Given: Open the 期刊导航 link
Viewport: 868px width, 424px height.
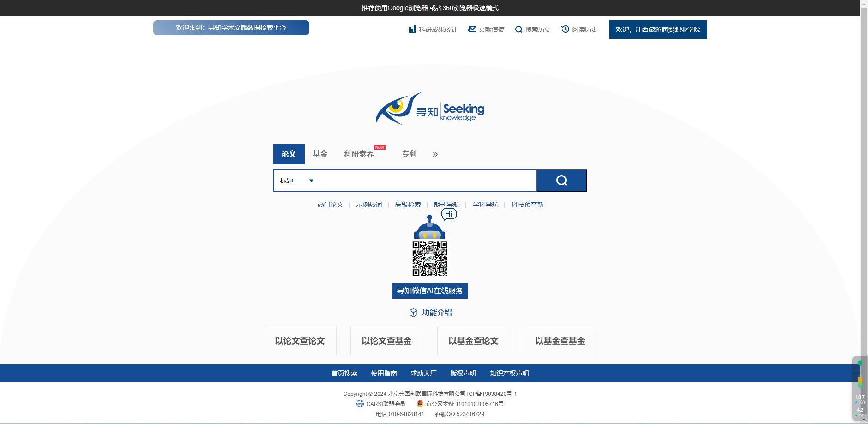Looking at the screenshot, I should pyautogui.click(x=446, y=205).
